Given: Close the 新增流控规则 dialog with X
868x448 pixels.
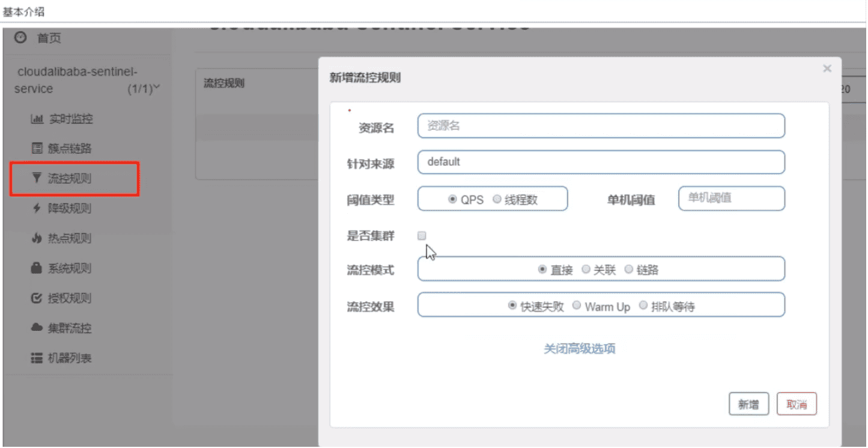Looking at the screenshot, I should click(827, 68).
